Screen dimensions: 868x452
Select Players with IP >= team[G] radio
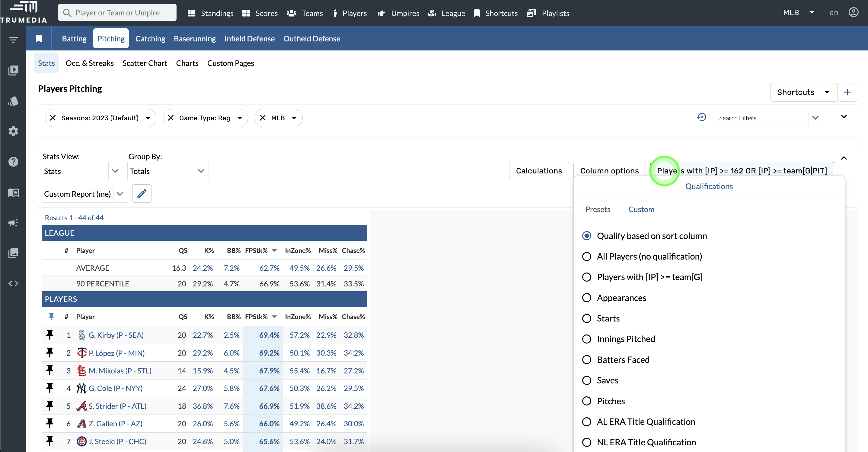pos(587,276)
